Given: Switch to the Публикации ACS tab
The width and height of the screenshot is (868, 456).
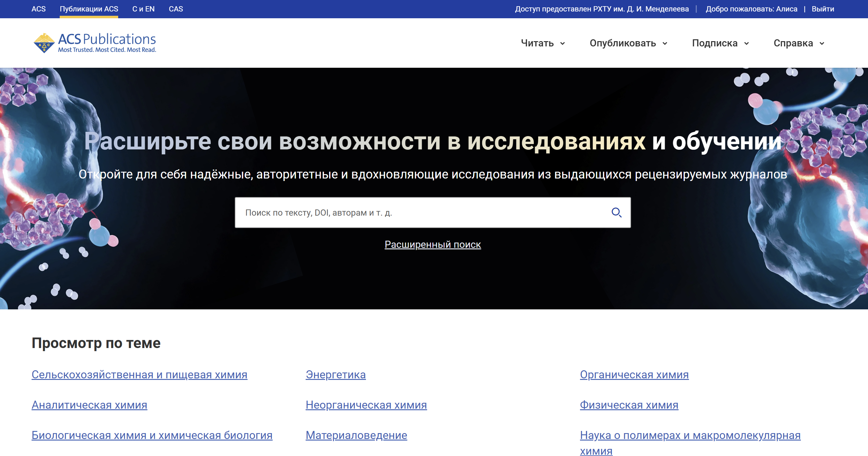Looking at the screenshot, I should 89,9.
